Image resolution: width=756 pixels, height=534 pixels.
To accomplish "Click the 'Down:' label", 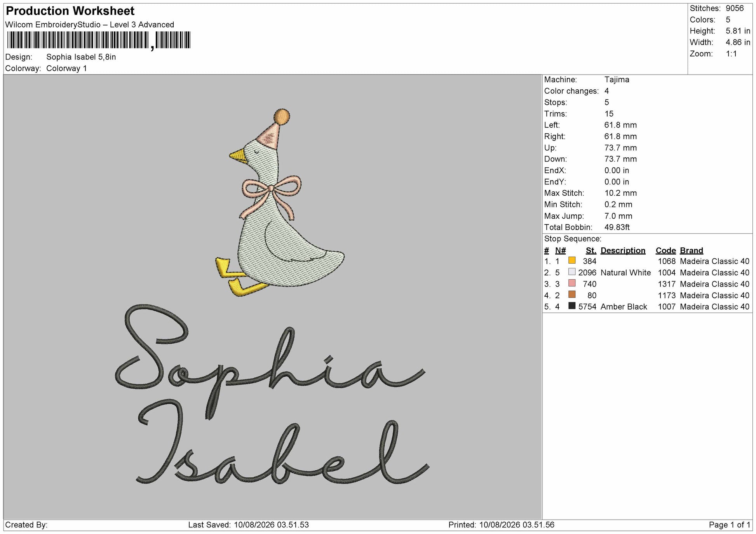I will pyautogui.click(x=556, y=159).
